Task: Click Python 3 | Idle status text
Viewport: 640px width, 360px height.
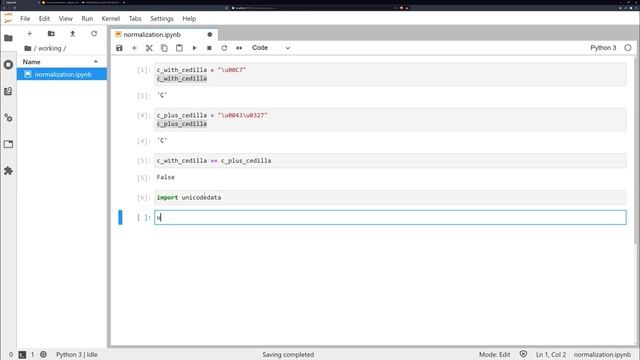Action: click(x=76, y=355)
